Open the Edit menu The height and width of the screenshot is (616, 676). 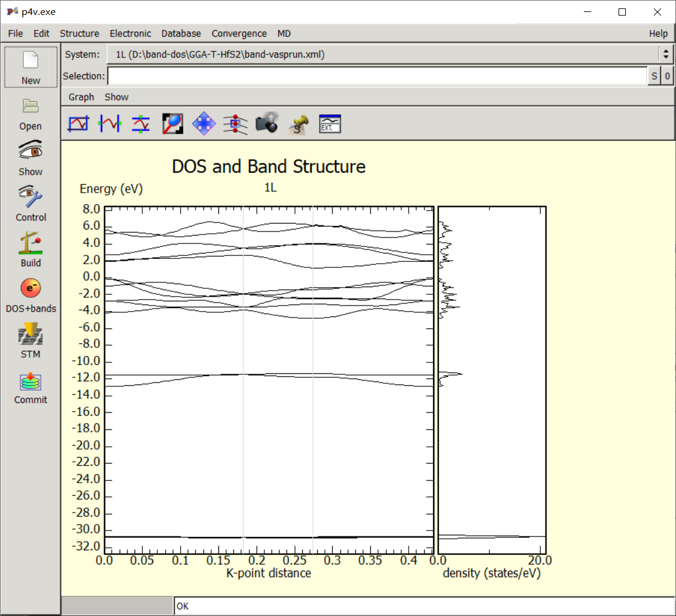pyautogui.click(x=41, y=33)
